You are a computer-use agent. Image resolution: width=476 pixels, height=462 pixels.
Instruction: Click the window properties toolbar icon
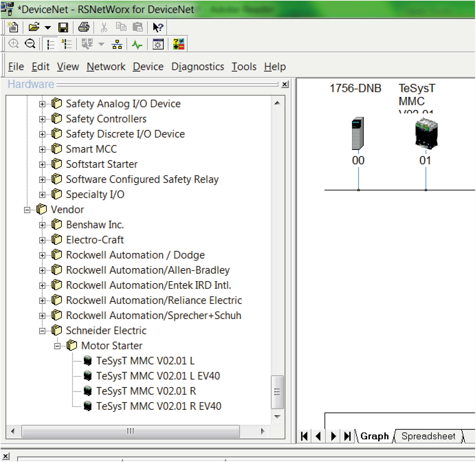158,44
